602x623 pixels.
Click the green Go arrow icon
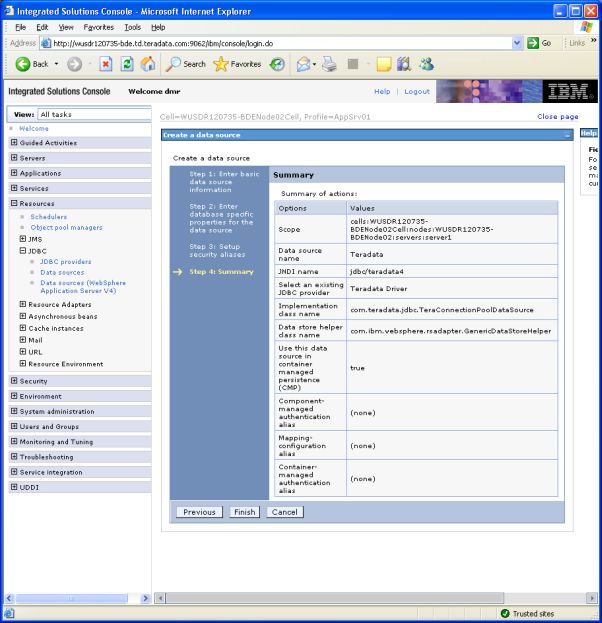pos(533,43)
